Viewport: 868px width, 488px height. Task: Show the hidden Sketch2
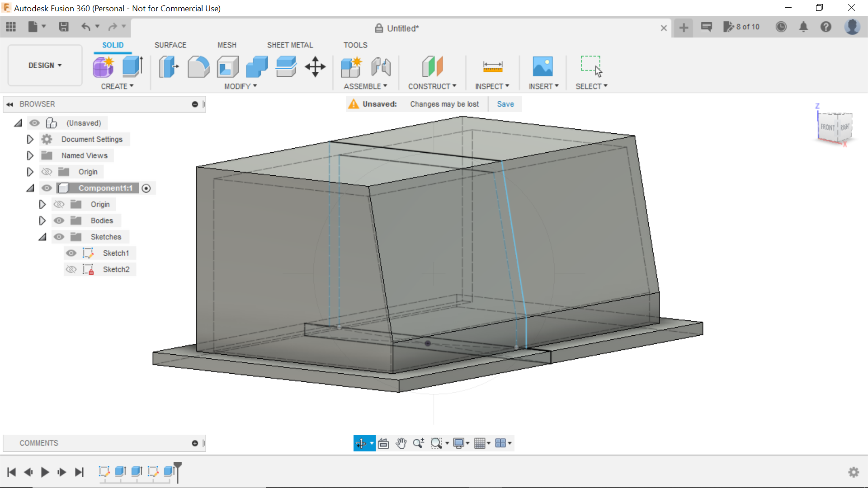point(71,269)
